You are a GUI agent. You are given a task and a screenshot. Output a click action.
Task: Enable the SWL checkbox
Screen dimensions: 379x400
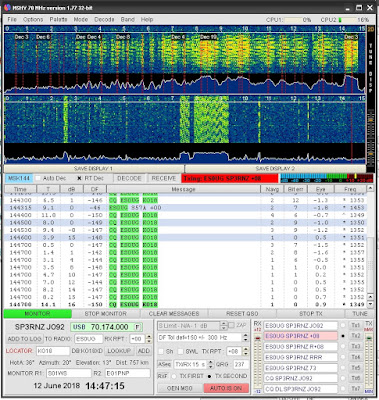(x=180, y=352)
